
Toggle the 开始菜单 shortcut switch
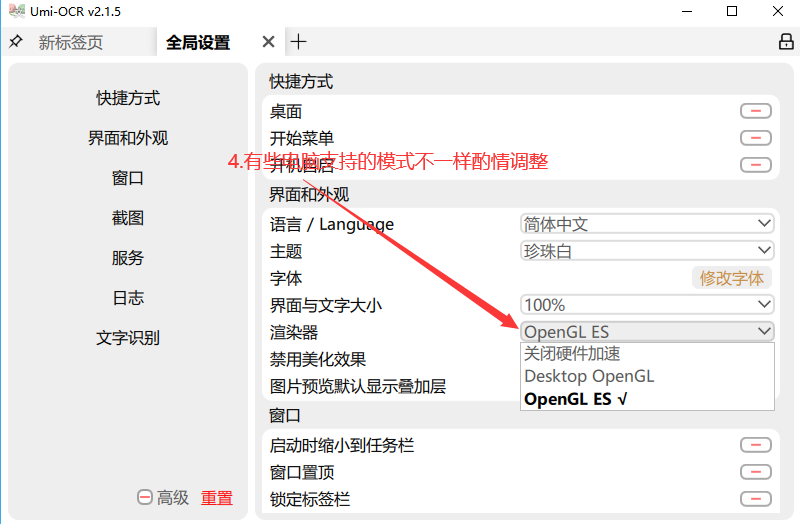[755, 138]
